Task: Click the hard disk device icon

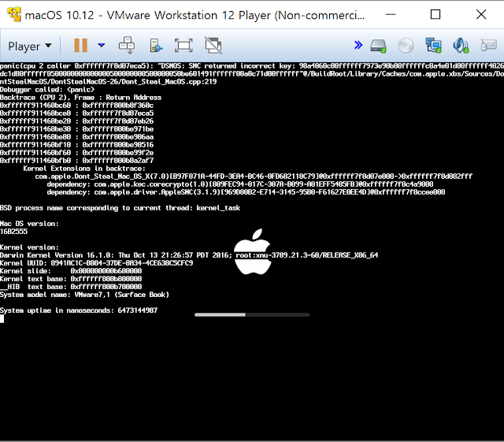Action: 378,46
